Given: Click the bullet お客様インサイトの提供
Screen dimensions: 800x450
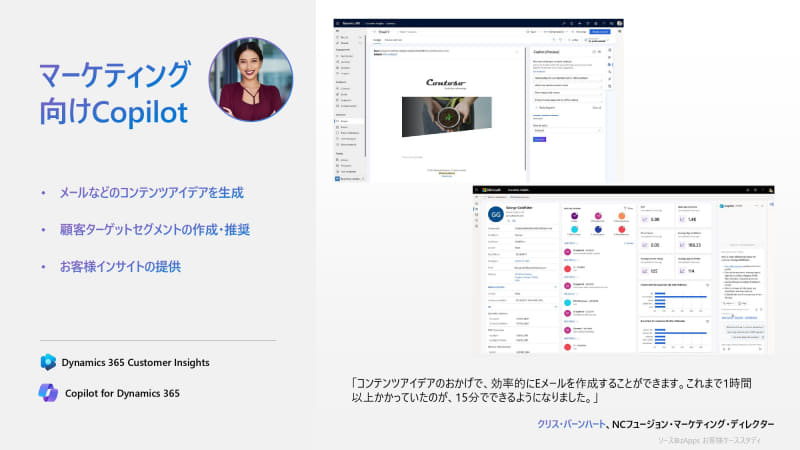Looking at the screenshot, I should (120, 266).
